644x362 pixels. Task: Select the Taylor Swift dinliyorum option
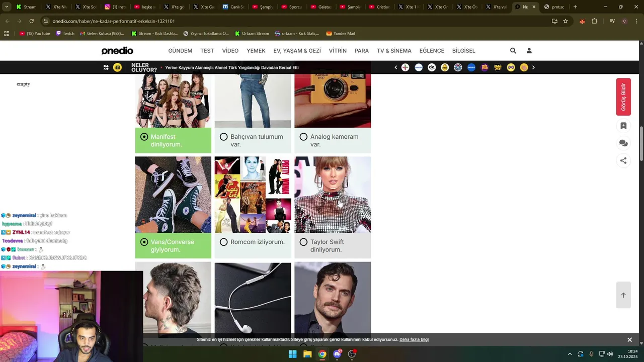pos(333,246)
